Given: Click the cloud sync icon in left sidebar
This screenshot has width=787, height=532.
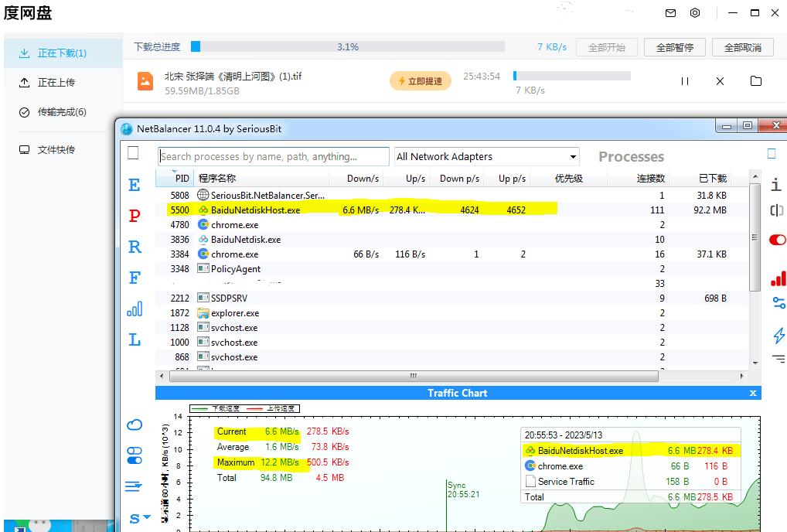Looking at the screenshot, I should click(135, 425).
